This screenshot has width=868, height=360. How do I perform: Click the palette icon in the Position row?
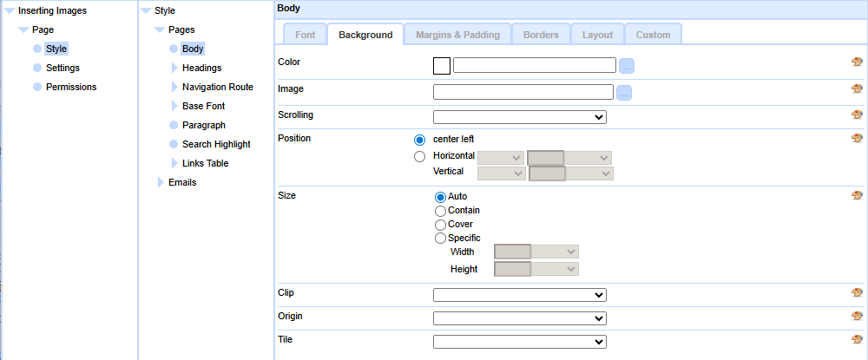click(857, 138)
